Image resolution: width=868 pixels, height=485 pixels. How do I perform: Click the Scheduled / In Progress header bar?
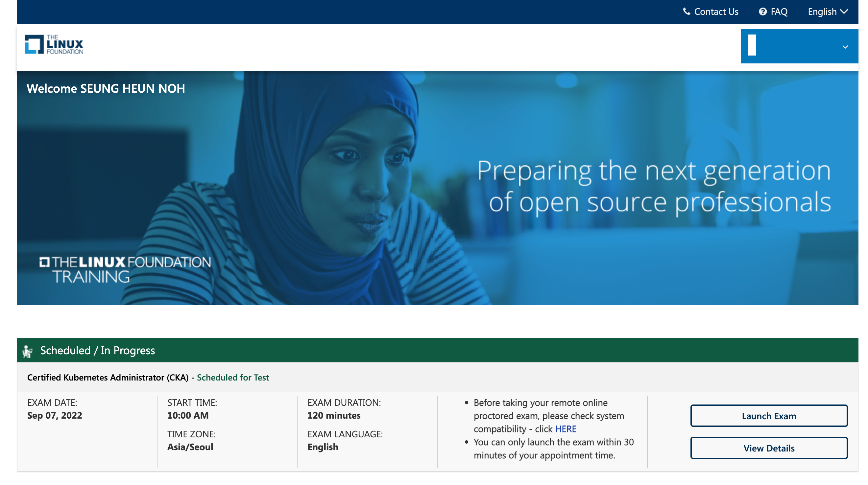tap(437, 350)
